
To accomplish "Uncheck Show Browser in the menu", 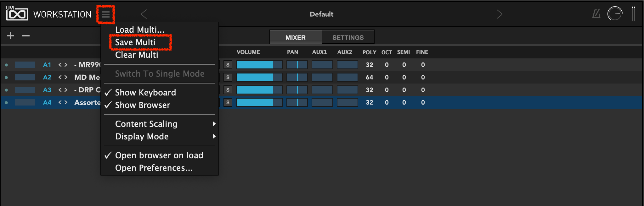I will pos(160,105).
